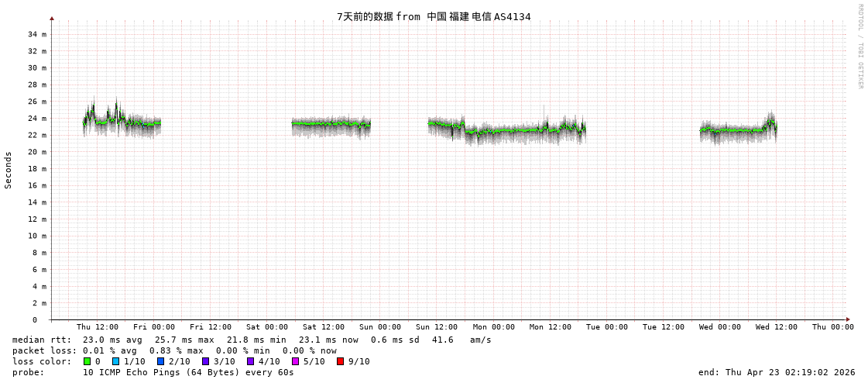Click the purple 3/10 loss swatch

205,361
